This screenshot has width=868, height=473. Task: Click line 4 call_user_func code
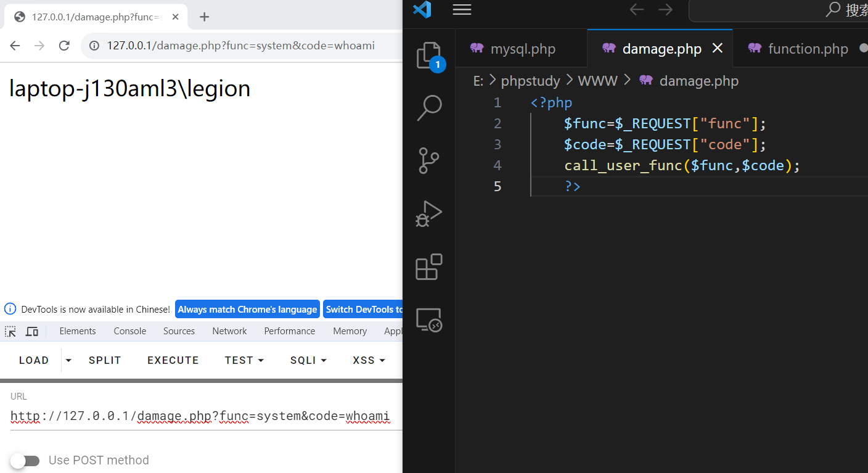(x=682, y=165)
